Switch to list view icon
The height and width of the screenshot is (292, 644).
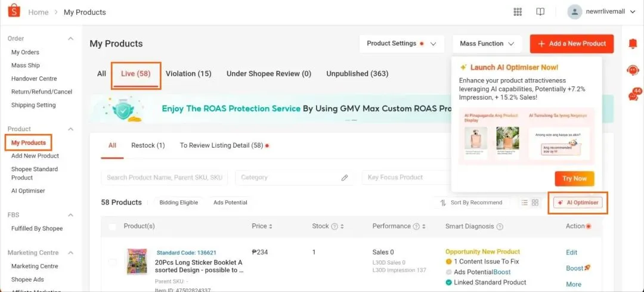click(x=525, y=203)
